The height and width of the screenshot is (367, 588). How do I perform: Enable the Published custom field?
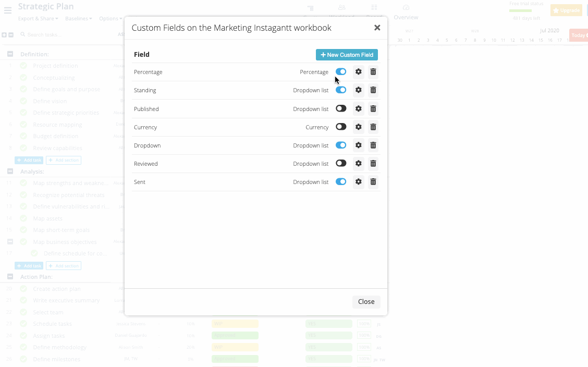tap(341, 108)
